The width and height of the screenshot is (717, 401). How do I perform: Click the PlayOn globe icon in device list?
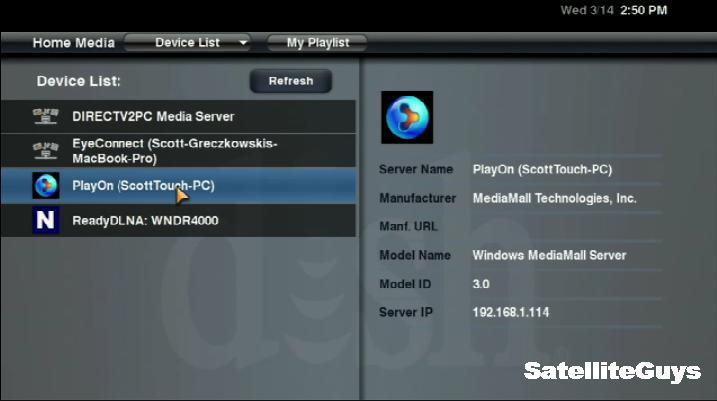point(46,185)
